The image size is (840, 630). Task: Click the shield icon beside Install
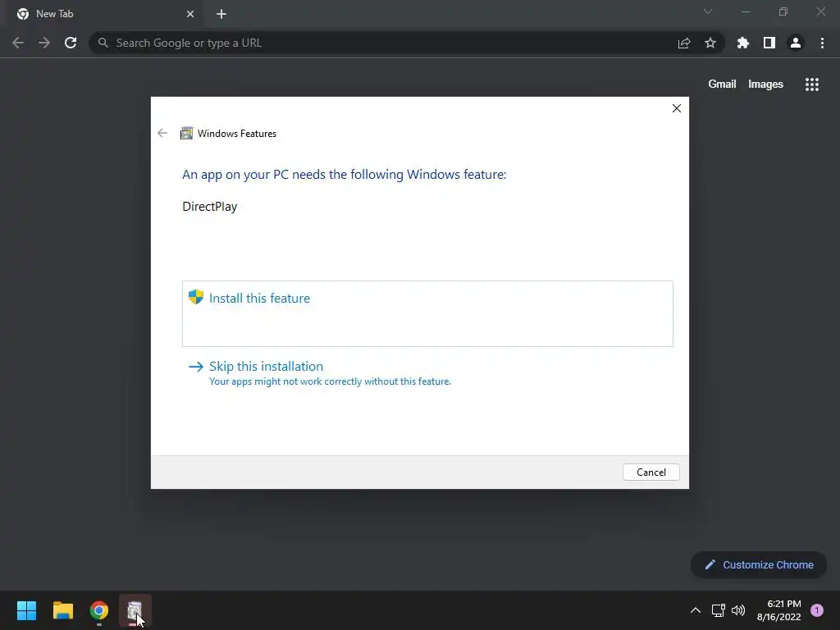click(196, 297)
